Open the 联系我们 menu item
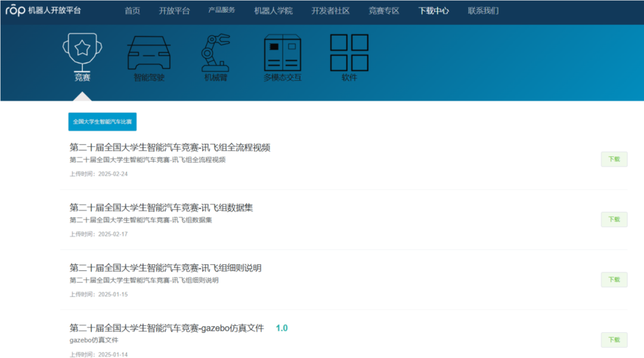Screen dimensions: 644x358 [483, 11]
